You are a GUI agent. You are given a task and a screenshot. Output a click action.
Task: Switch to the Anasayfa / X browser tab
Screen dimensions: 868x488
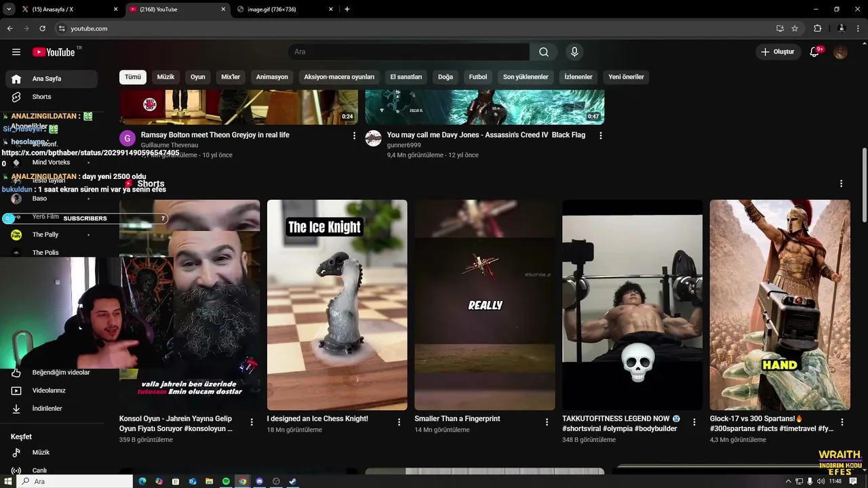pos(68,9)
